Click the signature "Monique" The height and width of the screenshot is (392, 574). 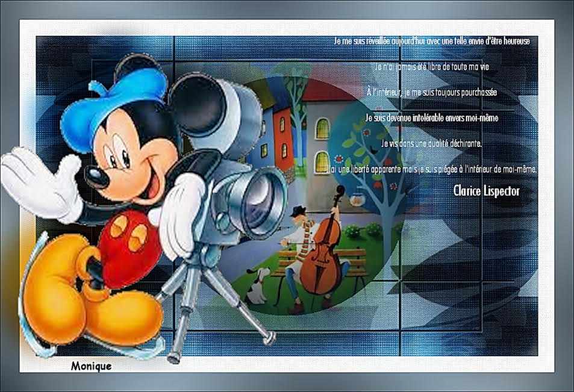91,366
